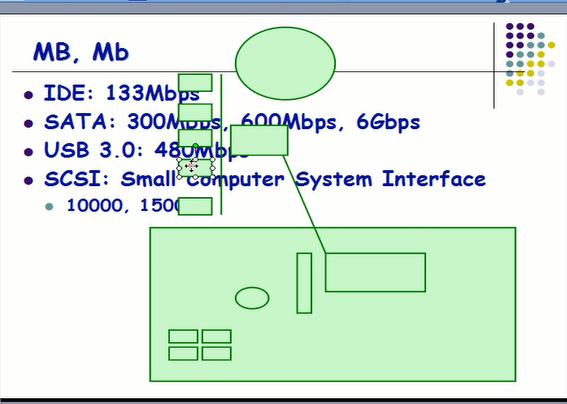Click the medium rectangle overlapping the USB 3.0 line
This screenshot has height=404, width=567.
[x=259, y=140]
